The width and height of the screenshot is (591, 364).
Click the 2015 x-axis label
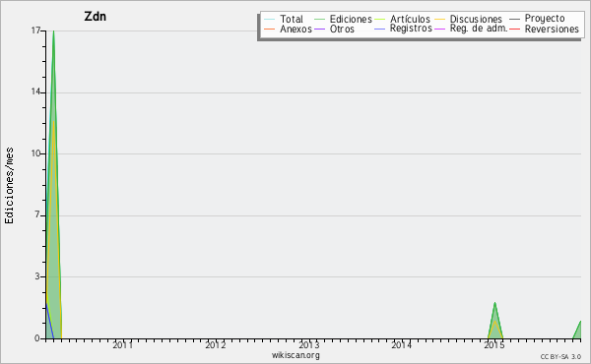click(x=494, y=344)
